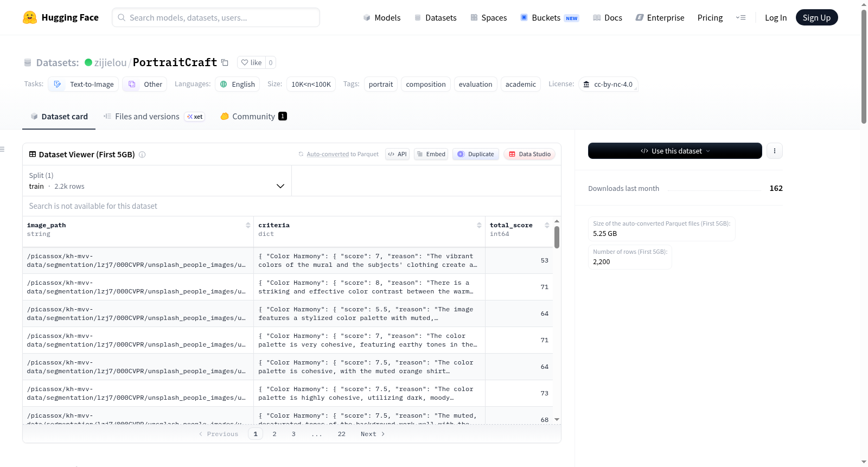Image resolution: width=868 pixels, height=467 pixels.
Task: Click the Log In link
Action: coord(776,17)
